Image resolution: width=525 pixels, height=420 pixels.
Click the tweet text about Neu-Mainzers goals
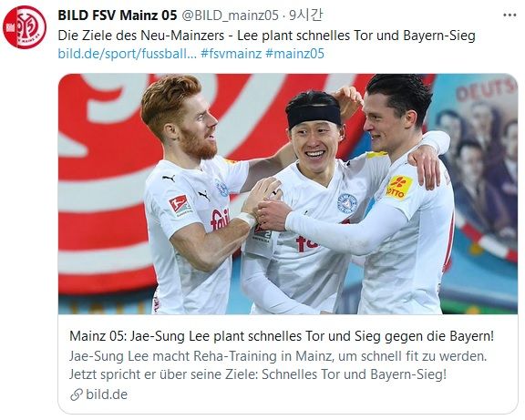(266, 36)
